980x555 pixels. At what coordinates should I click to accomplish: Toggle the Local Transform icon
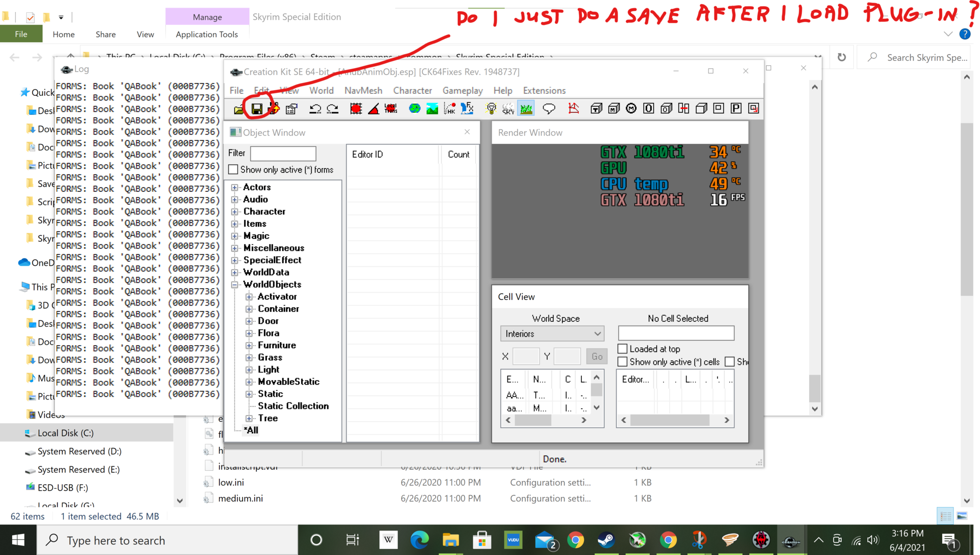[391, 109]
